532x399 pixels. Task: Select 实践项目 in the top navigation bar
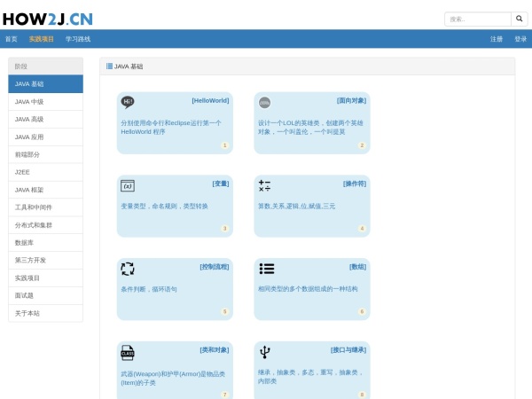[42, 39]
